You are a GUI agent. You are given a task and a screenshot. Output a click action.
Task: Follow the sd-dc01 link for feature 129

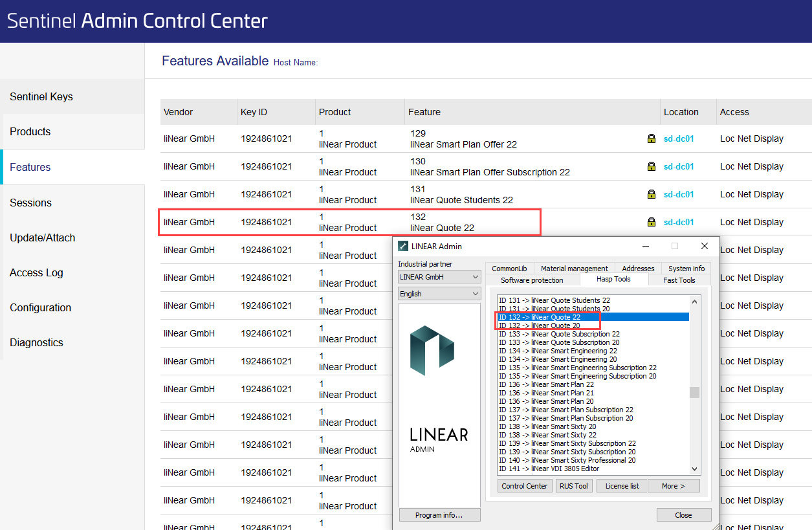679,138
